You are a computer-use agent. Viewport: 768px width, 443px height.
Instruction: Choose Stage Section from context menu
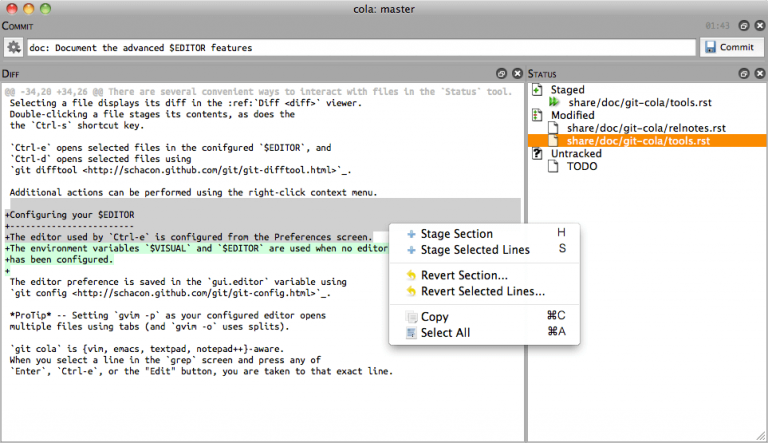click(456, 234)
